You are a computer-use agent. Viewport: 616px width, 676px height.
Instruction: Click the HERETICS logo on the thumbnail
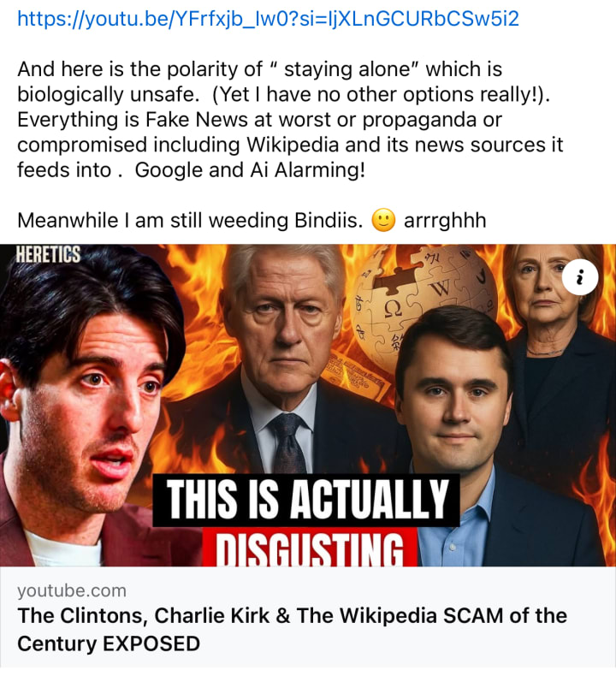(48, 254)
